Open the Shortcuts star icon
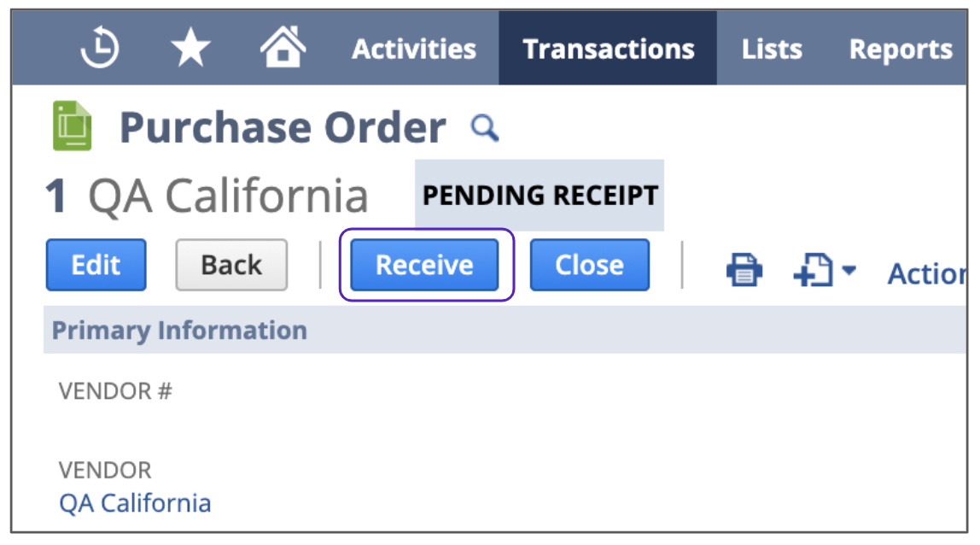Screen dimensions: 980x545 (190, 50)
